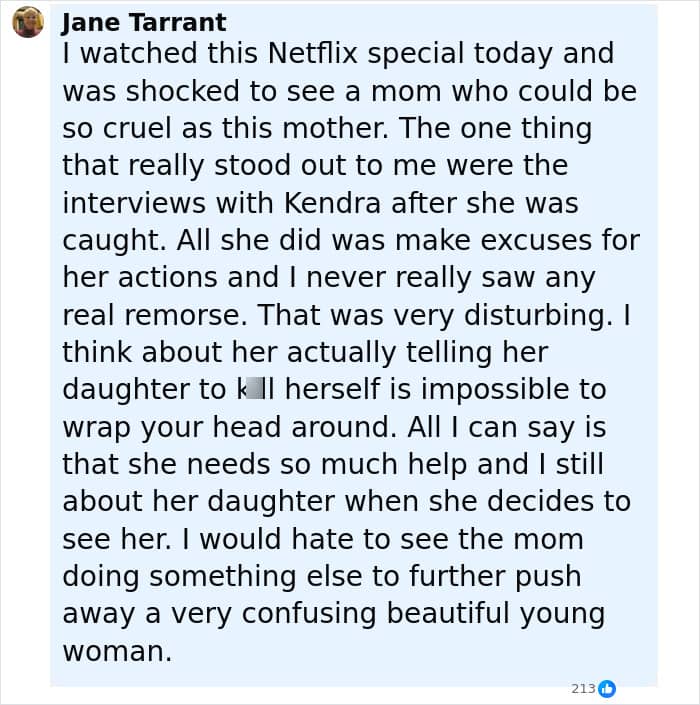700x705 pixels.
Task: Click the gray censored block in the comment
Action: (256, 389)
